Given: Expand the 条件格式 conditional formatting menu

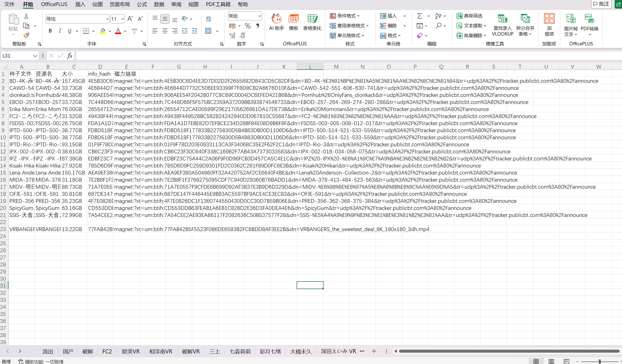Looking at the screenshot, I should coord(345,16).
